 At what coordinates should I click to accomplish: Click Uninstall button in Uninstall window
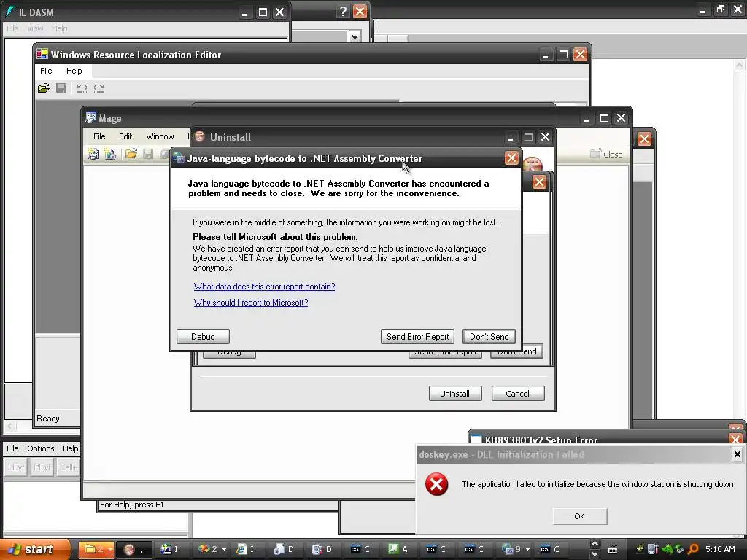point(455,394)
